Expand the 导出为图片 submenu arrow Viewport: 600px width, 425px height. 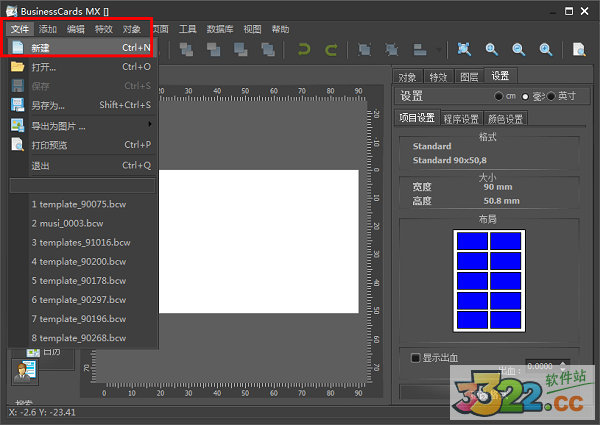tap(150, 124)
